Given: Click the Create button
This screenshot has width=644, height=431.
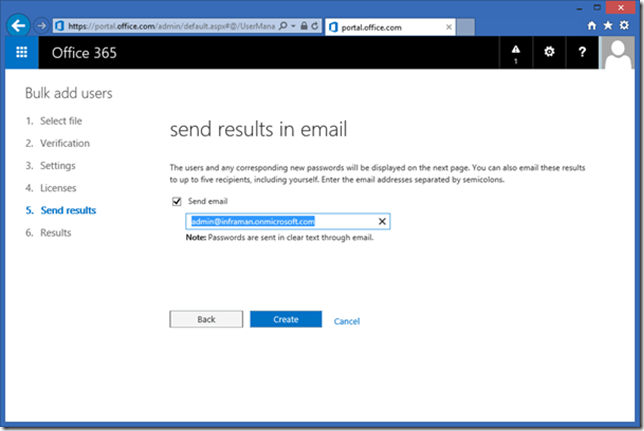Looking at the screenshot, I should [x=285, y=320].
